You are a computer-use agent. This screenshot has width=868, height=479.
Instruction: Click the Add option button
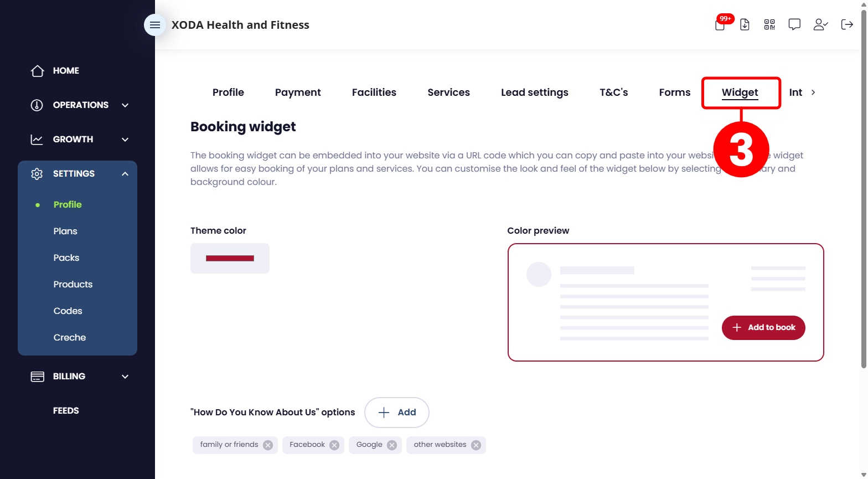[397, 413]
